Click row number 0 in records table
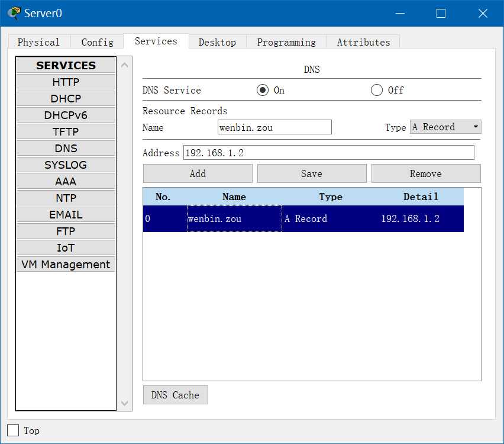Image resolution: width=504 pixels, height=444 pixels. point(165,218)
